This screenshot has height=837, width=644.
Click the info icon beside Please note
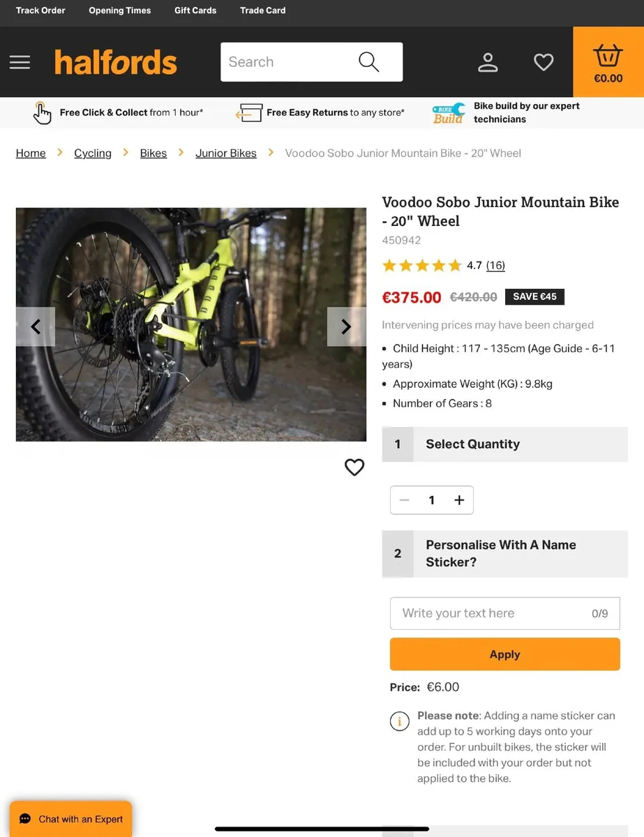(x=399, y=721)
